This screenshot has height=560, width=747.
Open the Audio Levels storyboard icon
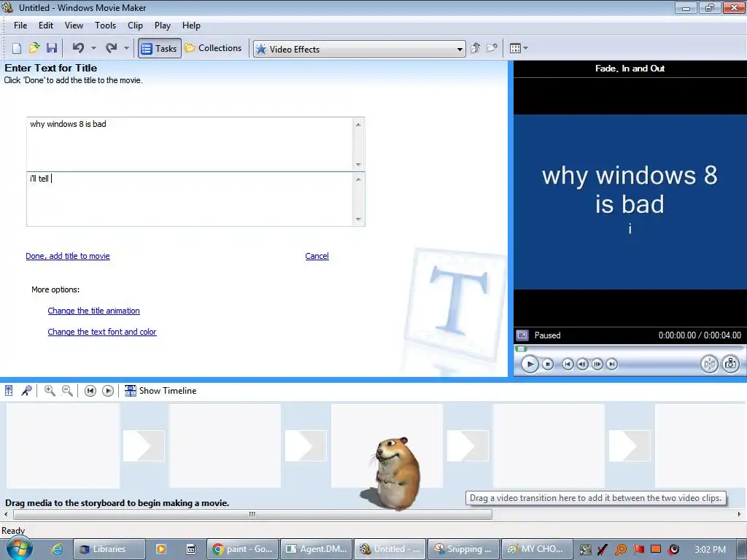[9, 391]
